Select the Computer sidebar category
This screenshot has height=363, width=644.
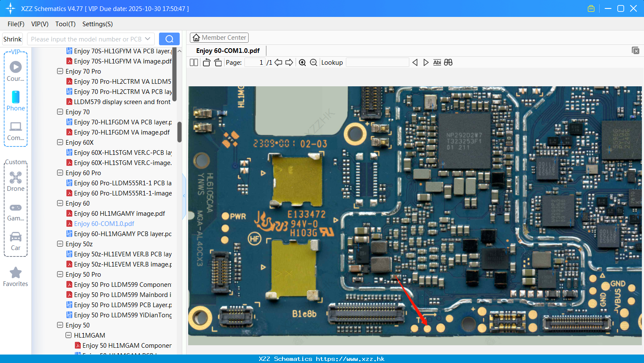coord(16,131)
